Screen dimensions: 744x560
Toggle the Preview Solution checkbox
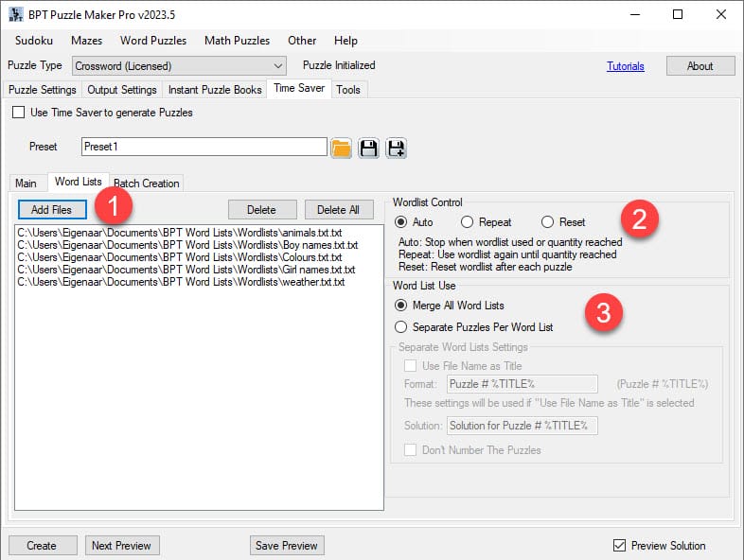[x=619, y=545]
